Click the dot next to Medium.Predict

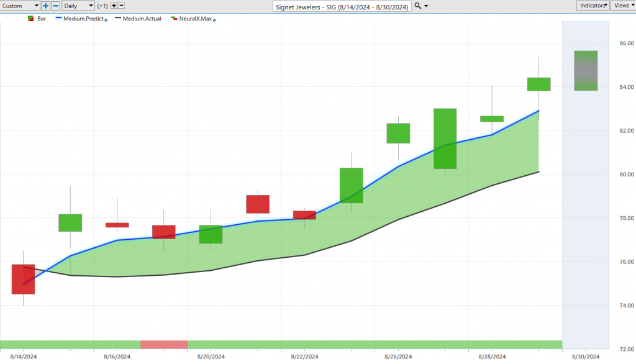[x=106, y=20]
